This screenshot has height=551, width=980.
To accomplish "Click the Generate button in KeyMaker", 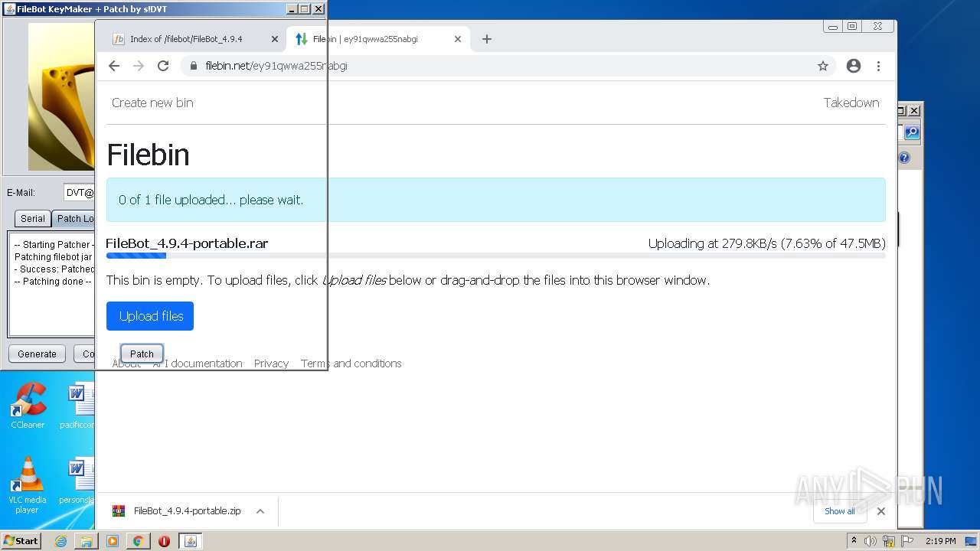I will tap(37, 354).
